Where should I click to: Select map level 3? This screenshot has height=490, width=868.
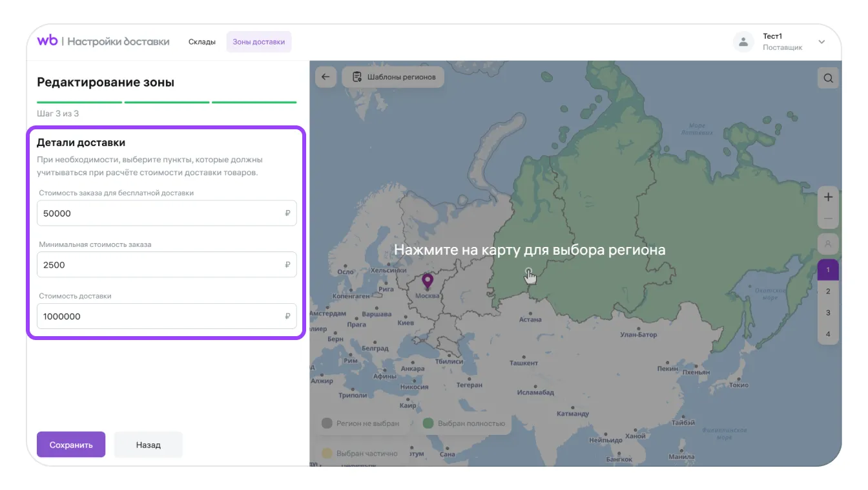(828, 313)
